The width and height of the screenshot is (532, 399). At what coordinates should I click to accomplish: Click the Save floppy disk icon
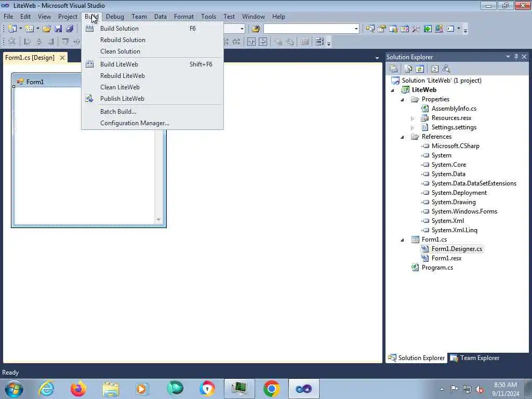click(x=58, y=29)
